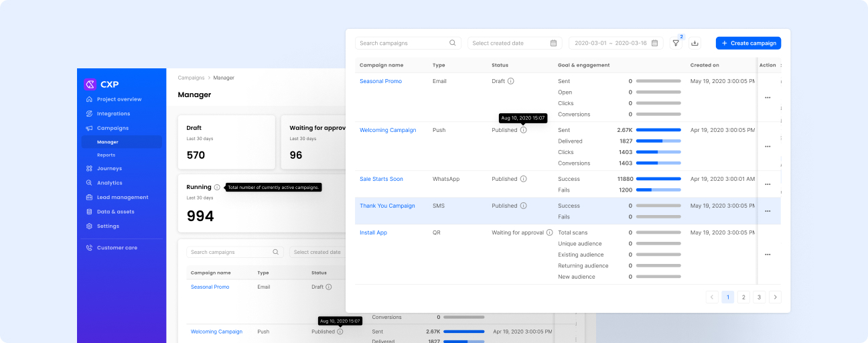Open Install App campaign link
Image resolution: width=868 pixels, height=343 pixels.
tap(373, 232)
